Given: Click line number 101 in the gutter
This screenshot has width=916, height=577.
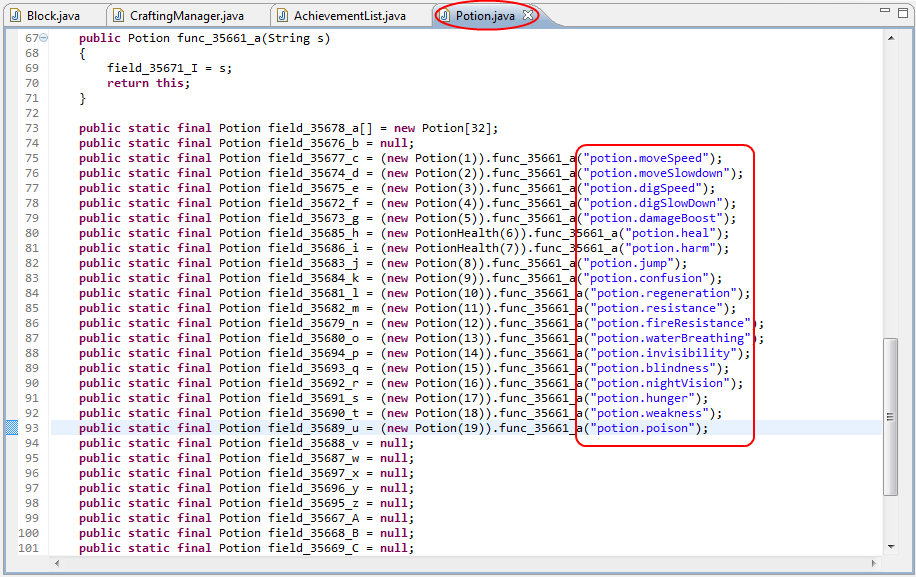Looking at the screenshot, I should pyautogui.click(x=29, y=548).
